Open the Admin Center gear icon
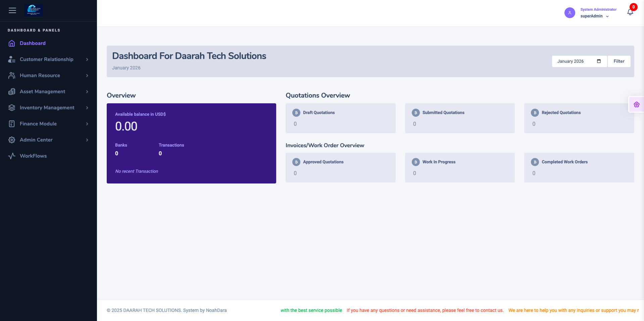Image resolution: width=644 pixels, height=321 pixels. click(x=12, y=140)
